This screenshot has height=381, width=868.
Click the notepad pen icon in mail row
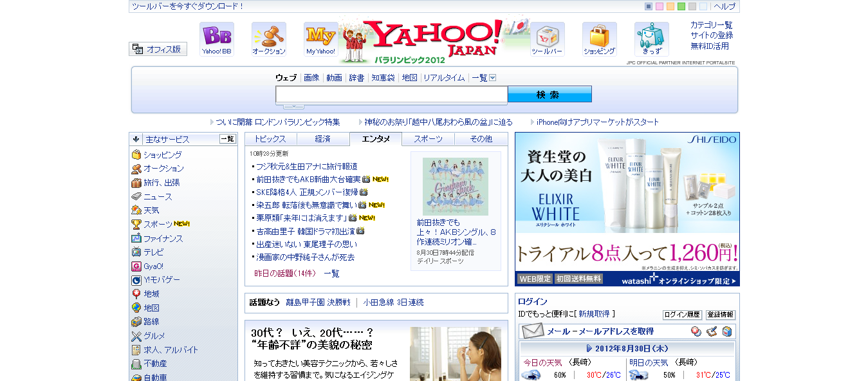pos(711,331)
